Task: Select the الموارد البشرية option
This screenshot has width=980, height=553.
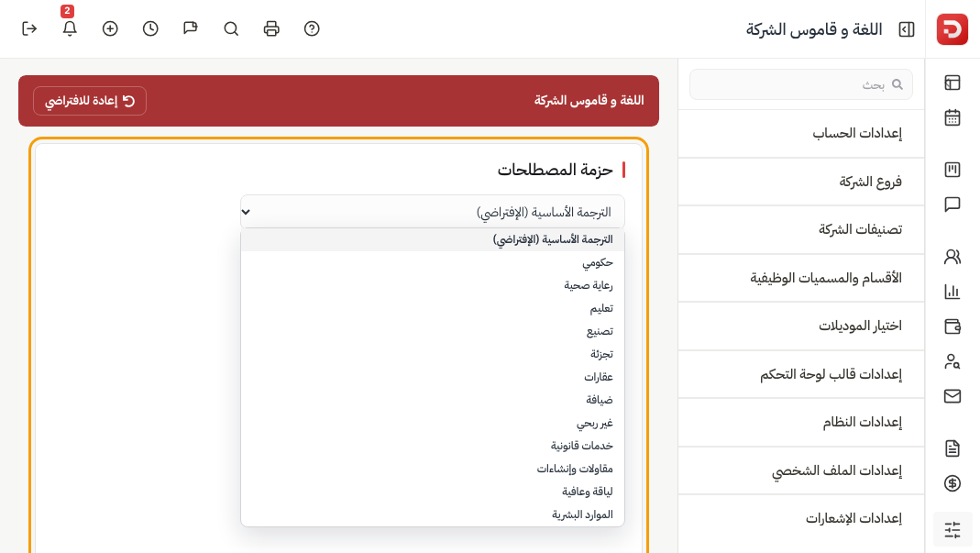Action: click(433, 514)
